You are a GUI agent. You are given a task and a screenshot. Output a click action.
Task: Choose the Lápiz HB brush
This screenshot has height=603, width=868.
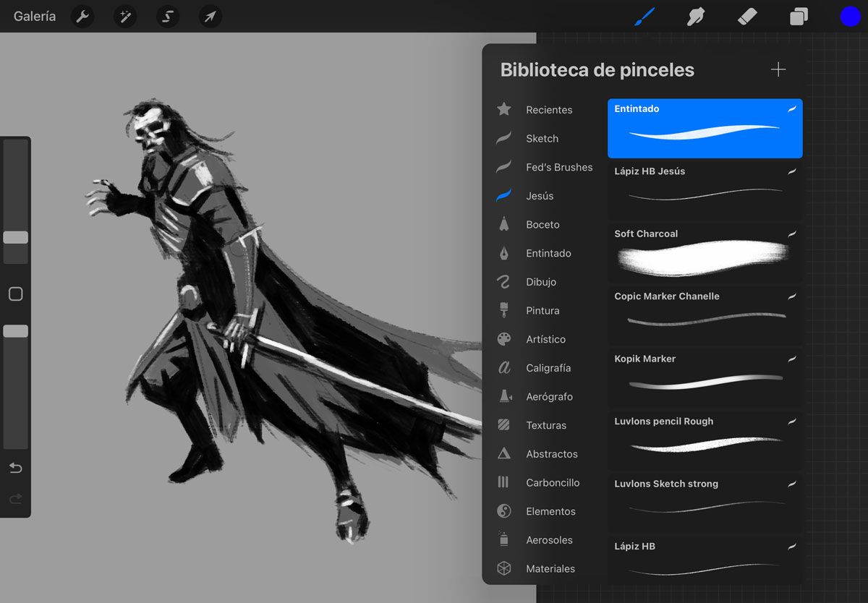click(x=705, y=561)
